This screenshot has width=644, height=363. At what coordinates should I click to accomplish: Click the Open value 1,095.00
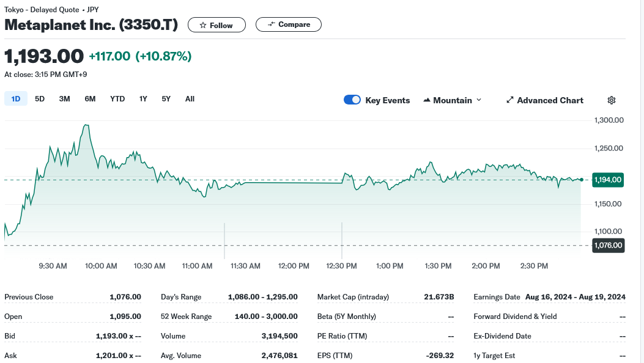coord(125,317)
